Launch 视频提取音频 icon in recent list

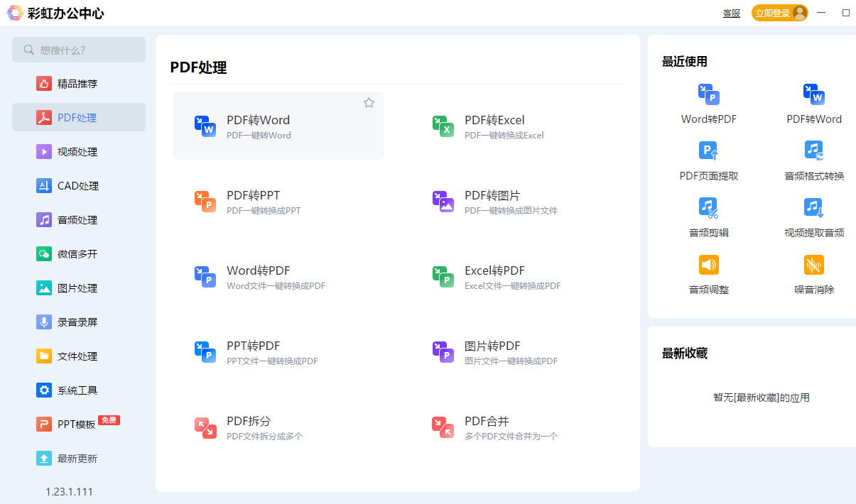pyautogui.click(x=814, y=208)
